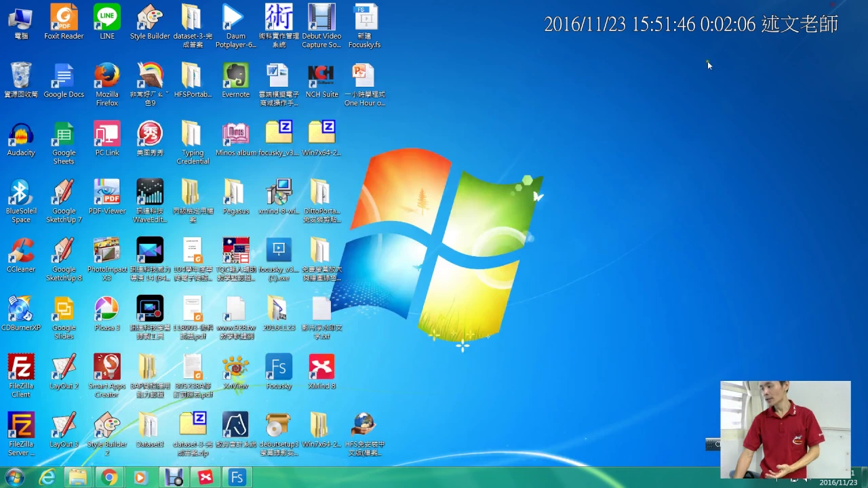
Task: Select the xmind-8-wi... installer icon
Action: (x=279, y=197)
